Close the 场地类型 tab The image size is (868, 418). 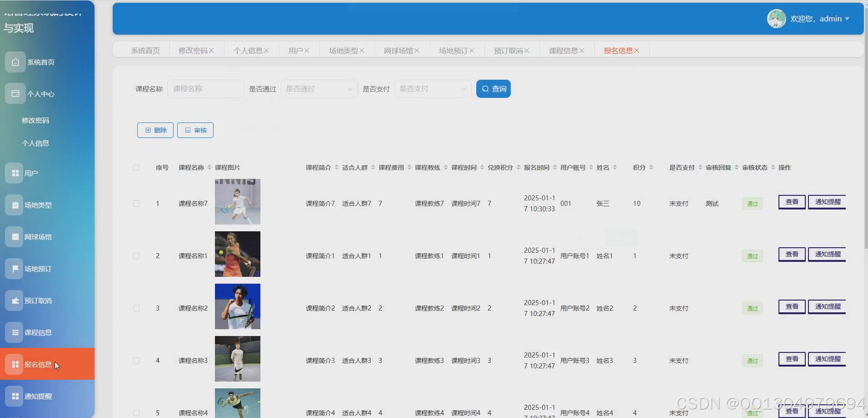coord(362,51)
